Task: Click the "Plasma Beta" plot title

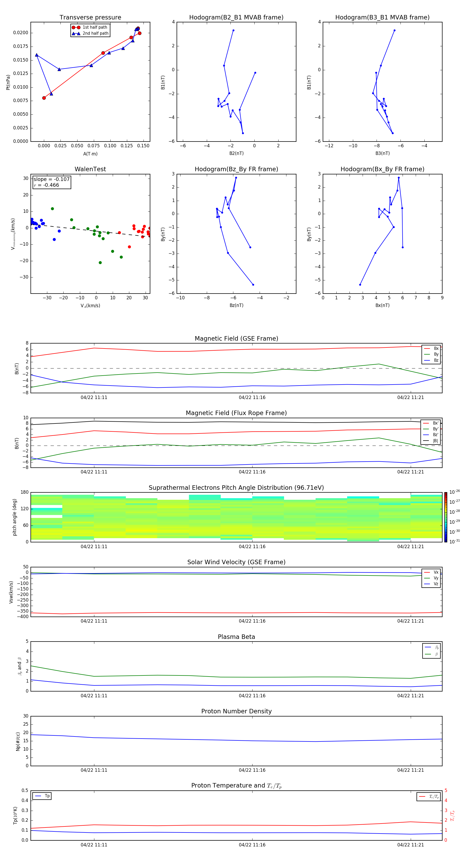Action: pyautogui.click(x=236, y=637)
